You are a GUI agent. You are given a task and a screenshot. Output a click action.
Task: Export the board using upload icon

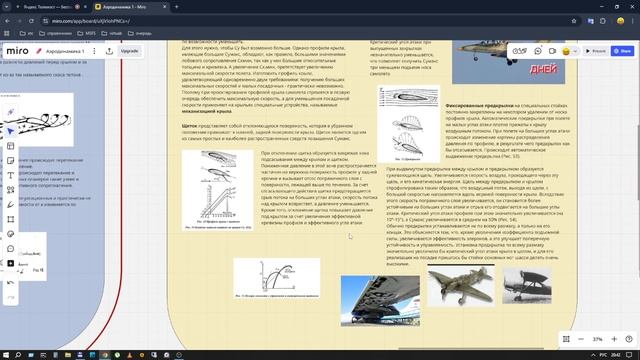point(109,51)
